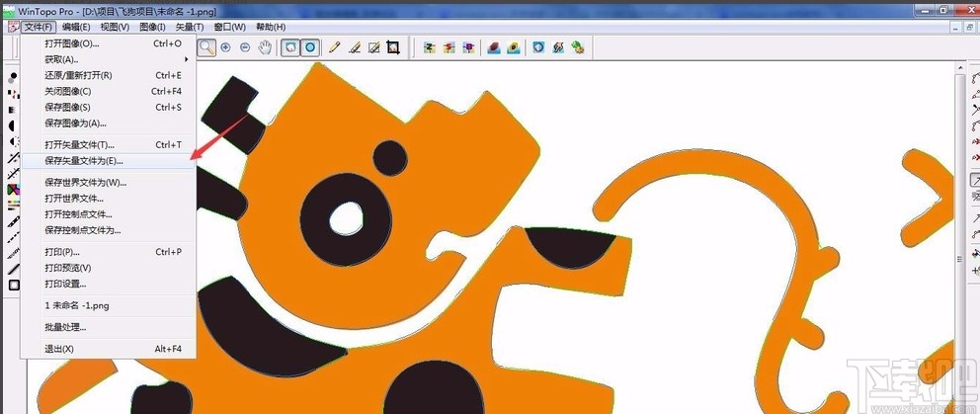Toggle the show vectors circle button
The height and width of the screenshot is (414, 980).
click(310, 47)
